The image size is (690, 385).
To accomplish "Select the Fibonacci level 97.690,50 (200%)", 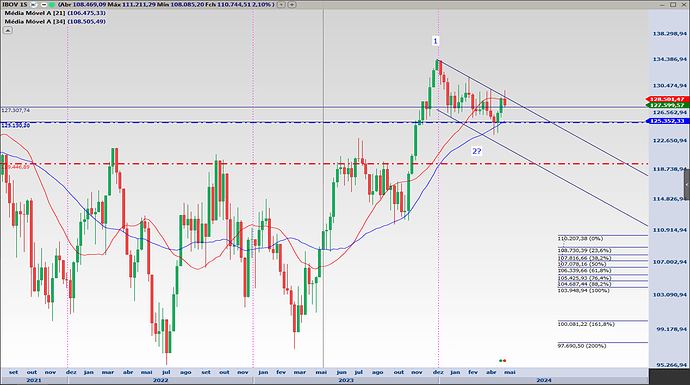I will tap(582, 346).
